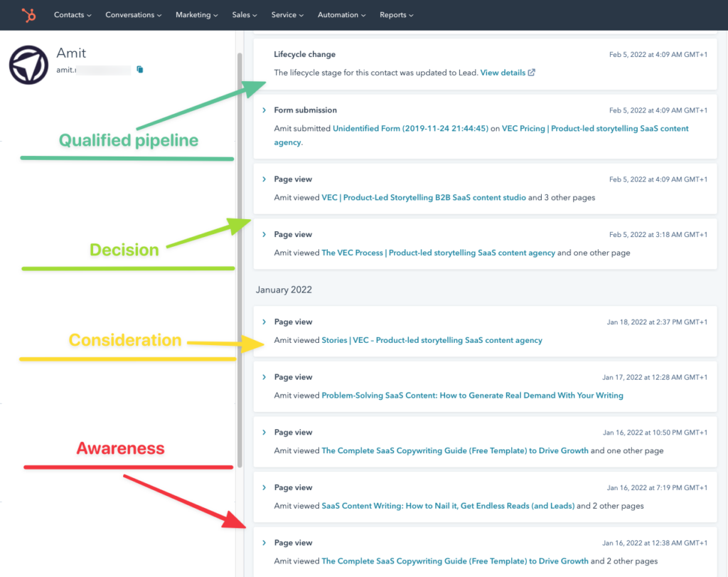The image size is (728, 577).
Task: Expand the Feb 5 4:09 AM Page view
Action: tap(264, 179)
